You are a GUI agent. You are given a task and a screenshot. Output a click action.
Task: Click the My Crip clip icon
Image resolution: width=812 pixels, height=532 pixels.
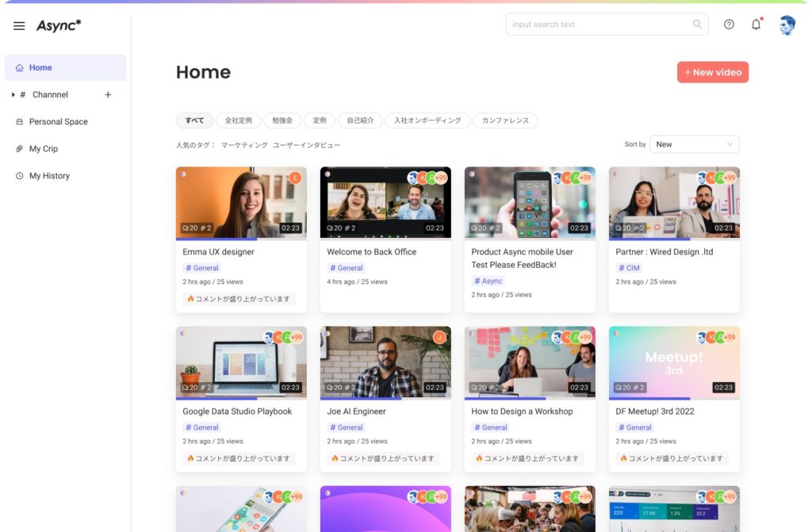coord(19,149)
